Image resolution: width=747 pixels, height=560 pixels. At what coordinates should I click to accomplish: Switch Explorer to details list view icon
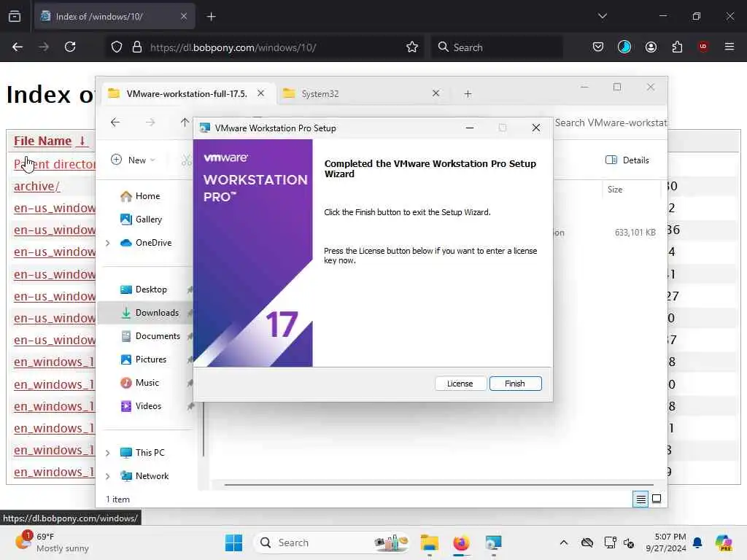[640, 499]
